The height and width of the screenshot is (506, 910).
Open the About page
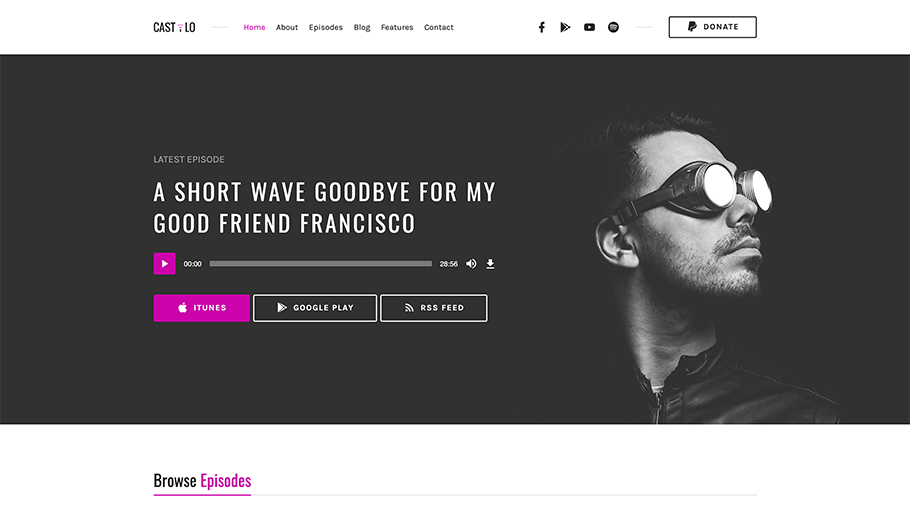pos(287,27)
